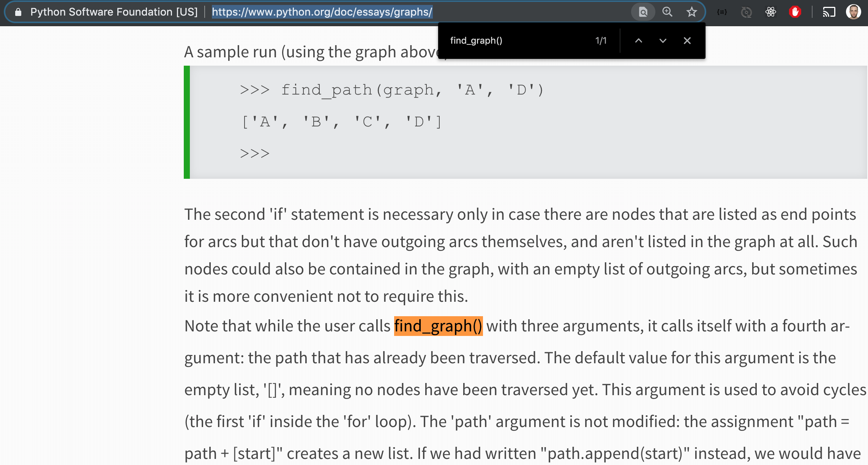Viewport: 868px width, 465px height.
Task: Close the find-in-page bar
Action: (687, 41)
